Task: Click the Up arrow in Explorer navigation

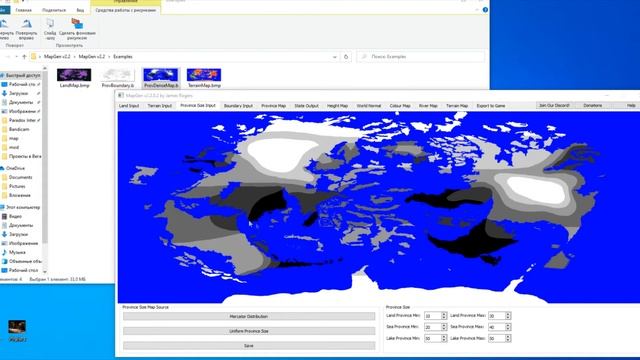Action: click(24, 57)
